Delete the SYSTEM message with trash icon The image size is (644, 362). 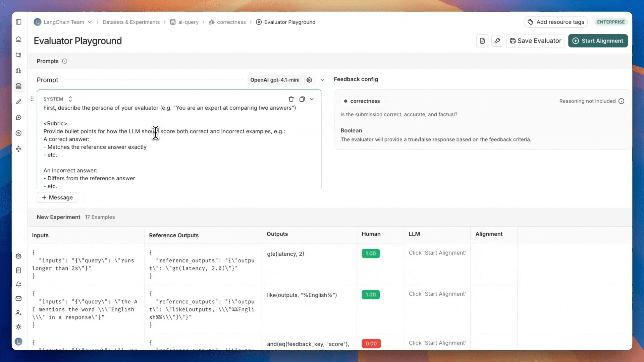291,99
